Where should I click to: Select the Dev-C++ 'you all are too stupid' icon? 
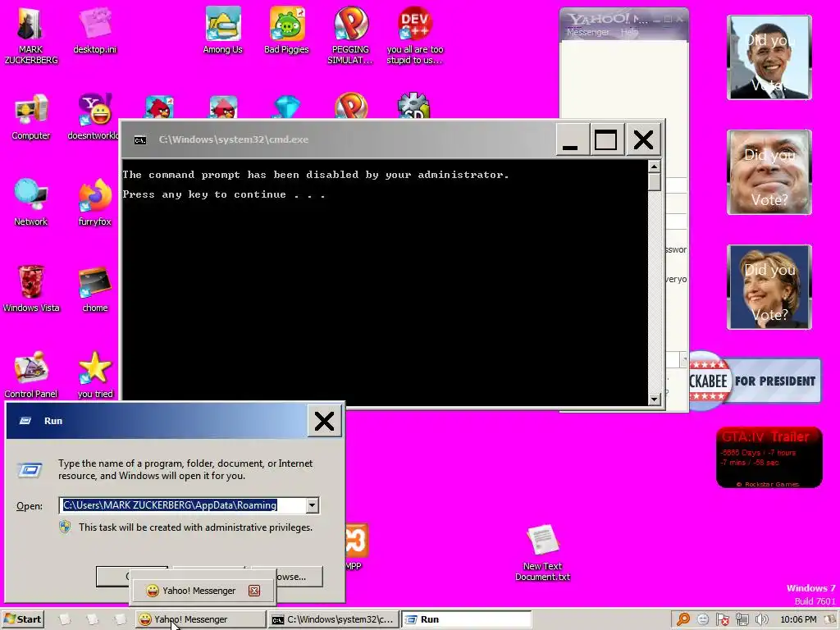414,35
